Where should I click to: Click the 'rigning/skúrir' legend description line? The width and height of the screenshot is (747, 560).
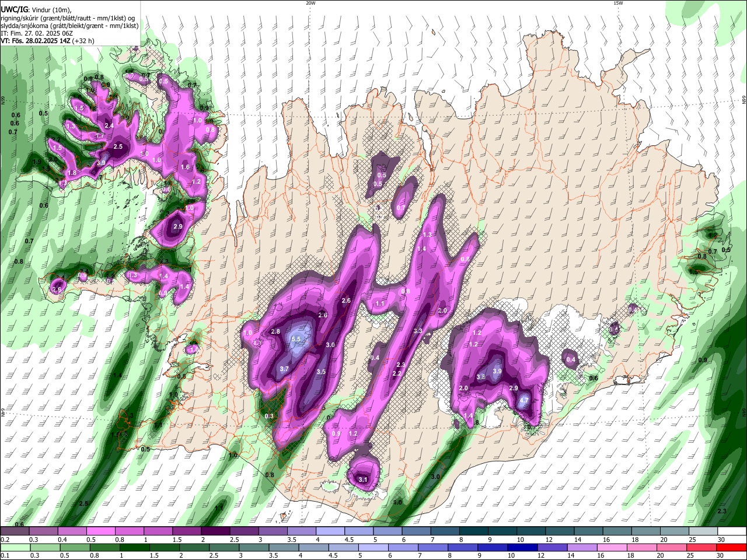(68, 18)
